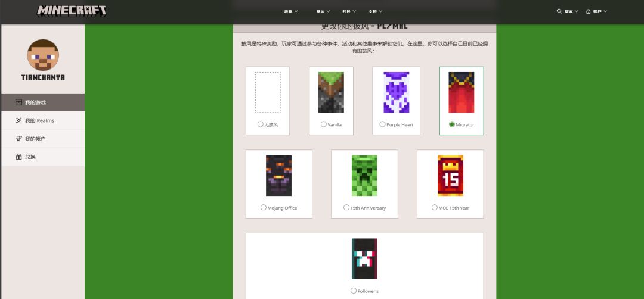Click the Purple Heart label text

[400, 124]
